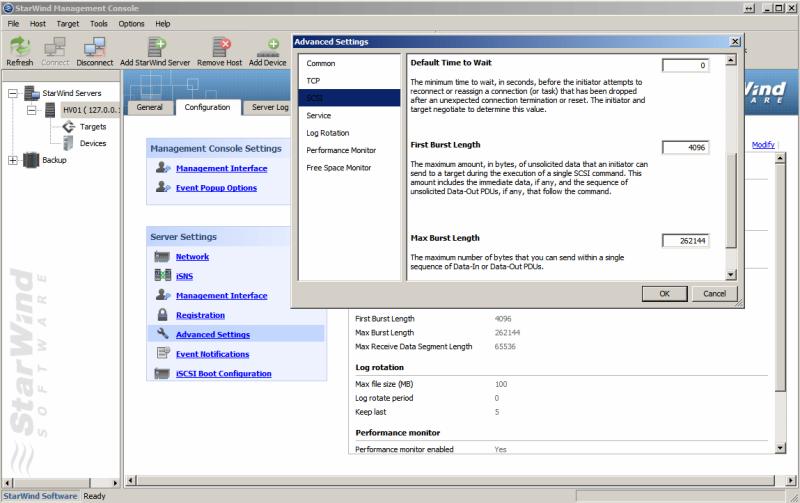Select iSCSI category in Advanced Settings
Viewport: 800px width, 503px height.
pos(349,97)
